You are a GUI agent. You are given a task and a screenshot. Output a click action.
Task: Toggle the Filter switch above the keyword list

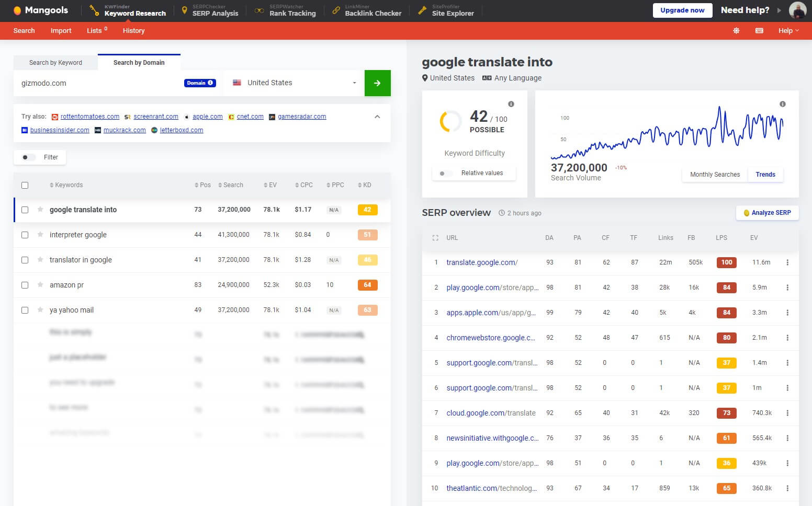tap(29, 157)
